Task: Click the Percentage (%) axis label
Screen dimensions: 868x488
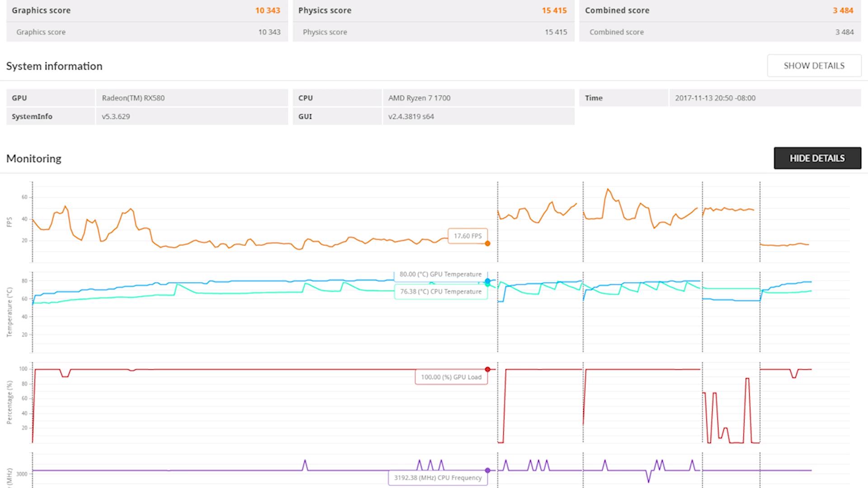Action: pos(9,402)
